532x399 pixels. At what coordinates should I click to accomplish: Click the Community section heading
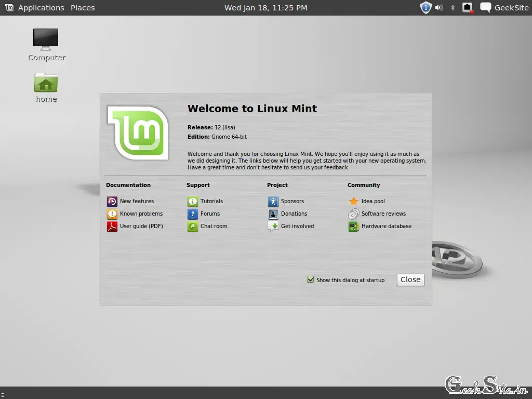363,185
